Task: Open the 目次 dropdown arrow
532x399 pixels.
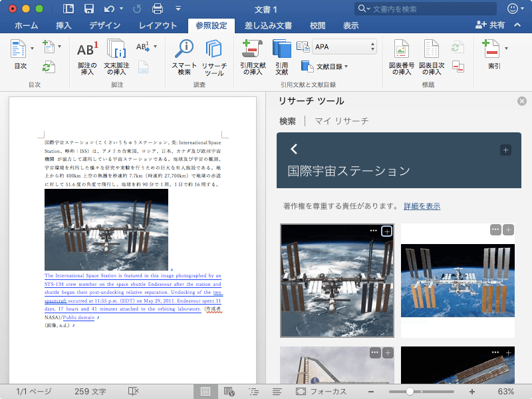Action: pos(32,48)
